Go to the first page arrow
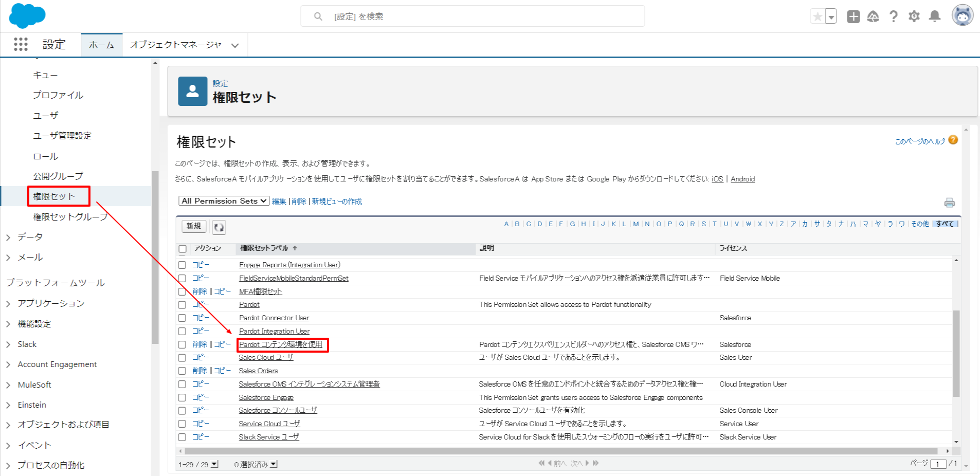980x476 pixels. pyautogui.click(x=541, y=463)
